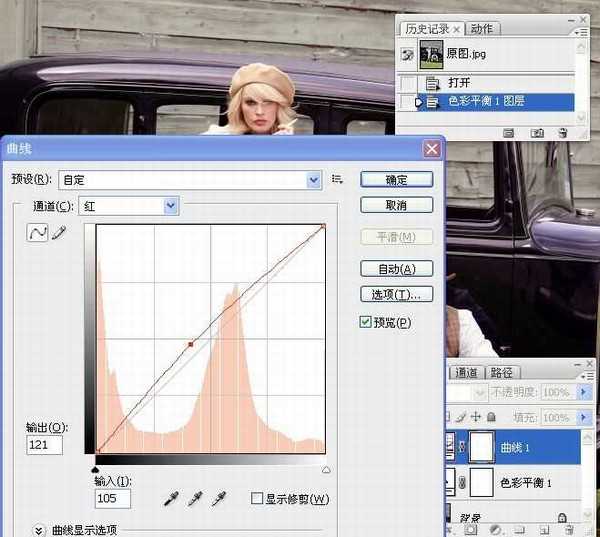Pick the black point eyedropper
600x537 pixels.
tap(172, 497)
